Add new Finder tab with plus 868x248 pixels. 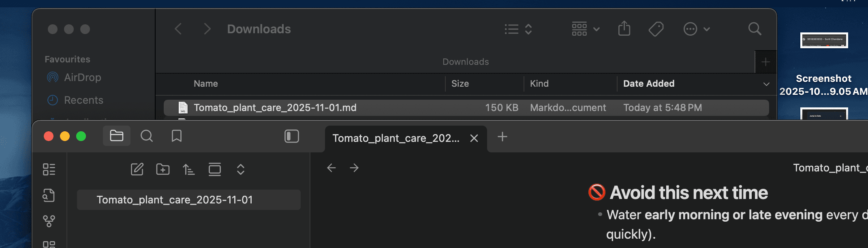click(765, 62)
